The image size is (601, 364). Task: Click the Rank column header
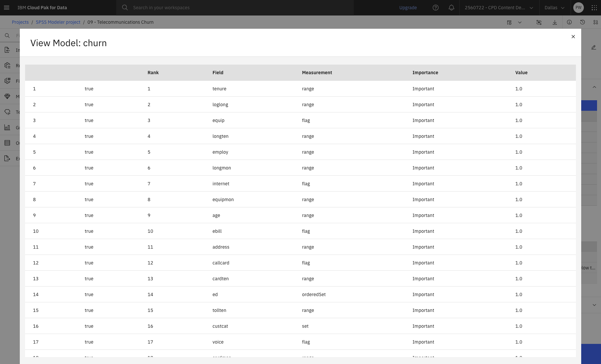(153, 73)
